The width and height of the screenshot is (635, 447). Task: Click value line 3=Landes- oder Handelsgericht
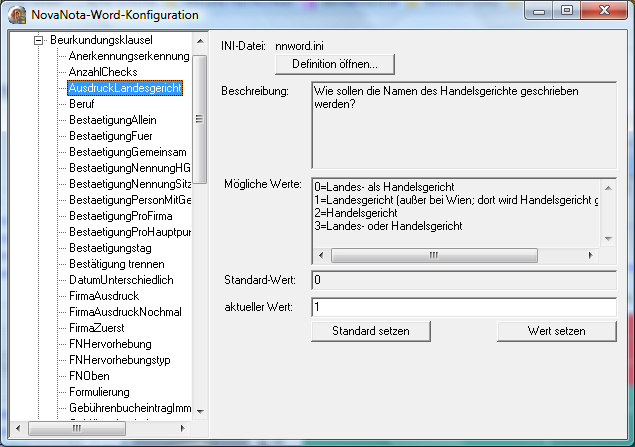tap(388, 226)
